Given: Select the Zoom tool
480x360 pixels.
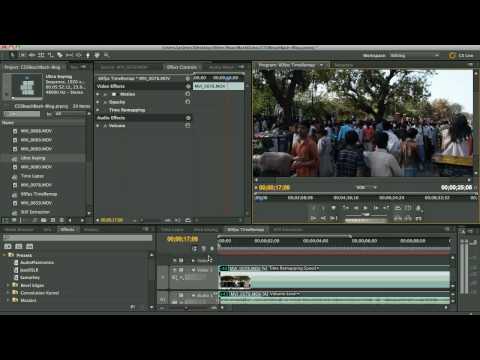Looking at the screenshot, I should click(107, 55).
